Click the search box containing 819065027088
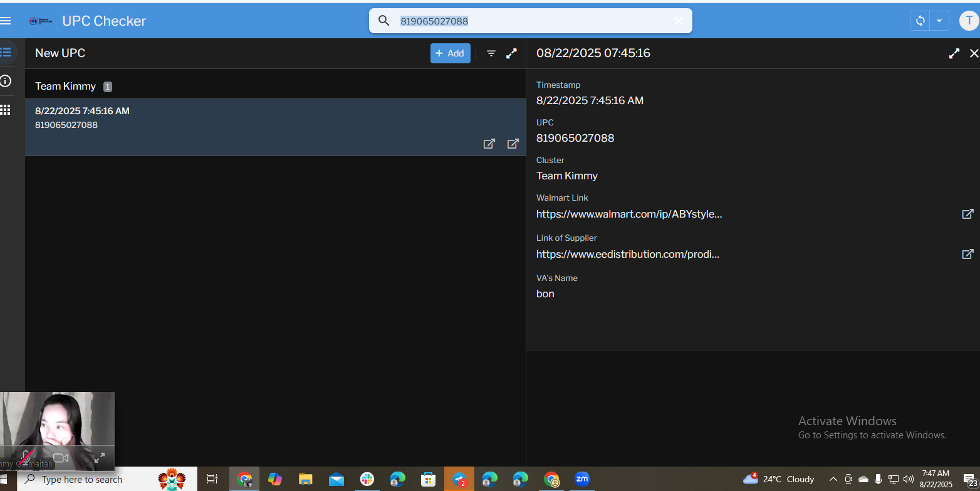Viewport: 980px width, 491px height. (533, 21)
